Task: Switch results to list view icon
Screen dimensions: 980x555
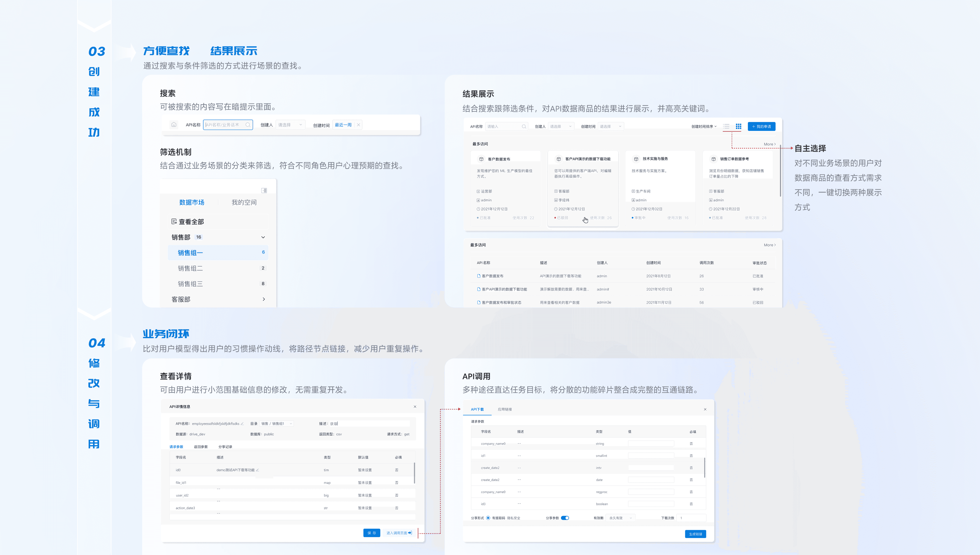Action: coord(726,126)
